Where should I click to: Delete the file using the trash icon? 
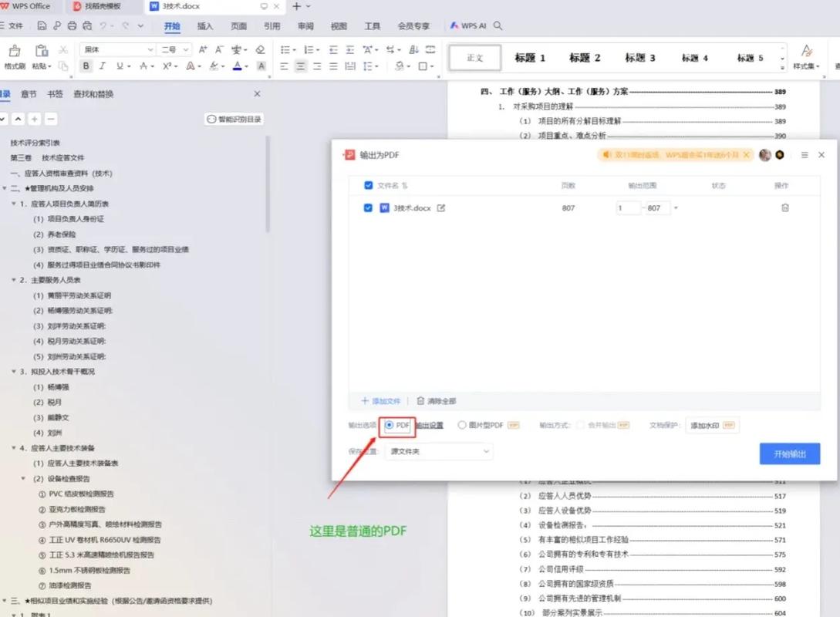(x=785, y=207)
